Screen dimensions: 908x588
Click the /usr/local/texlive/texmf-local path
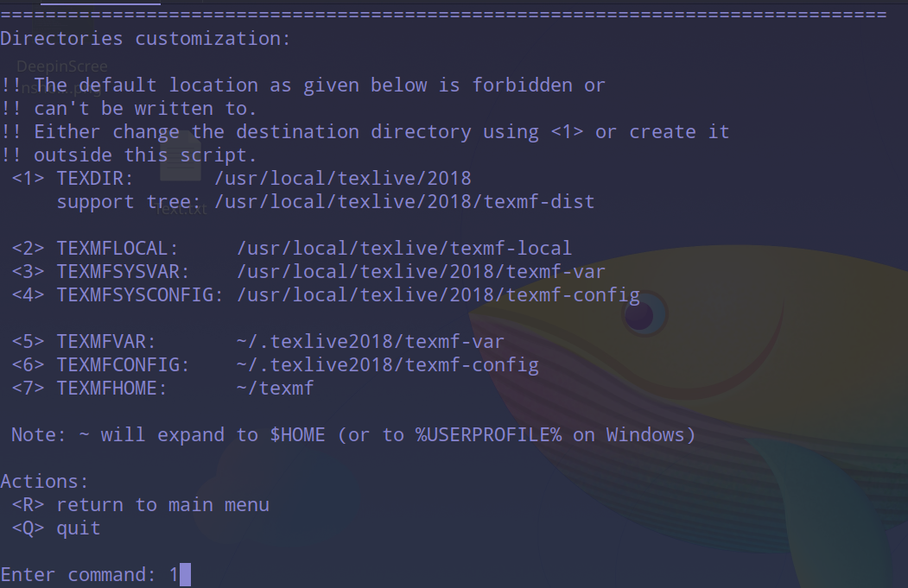pyautogui.click(x=404, y=249)
